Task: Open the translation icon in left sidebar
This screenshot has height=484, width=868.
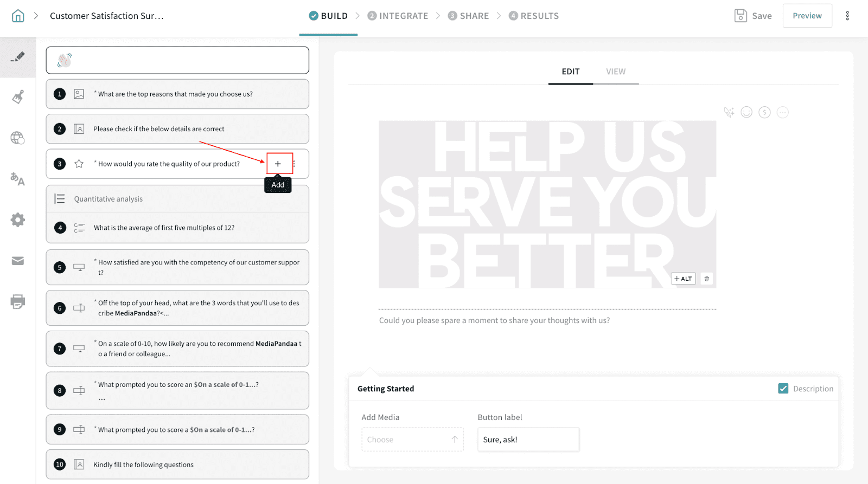Action: point(18,179)
